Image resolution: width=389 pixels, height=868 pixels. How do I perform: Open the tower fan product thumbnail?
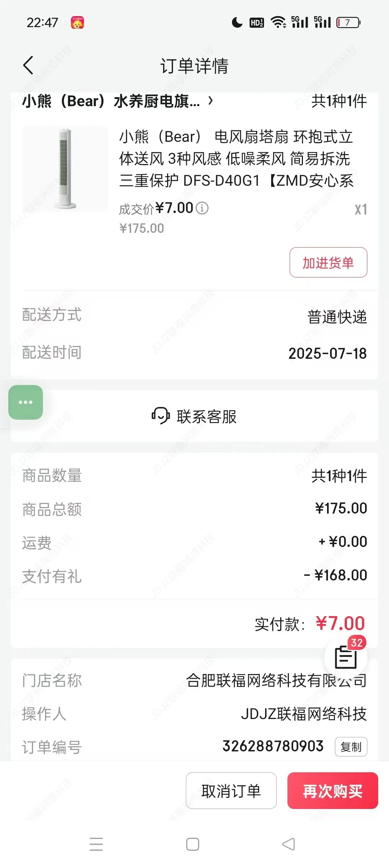[x=65, y=168]
